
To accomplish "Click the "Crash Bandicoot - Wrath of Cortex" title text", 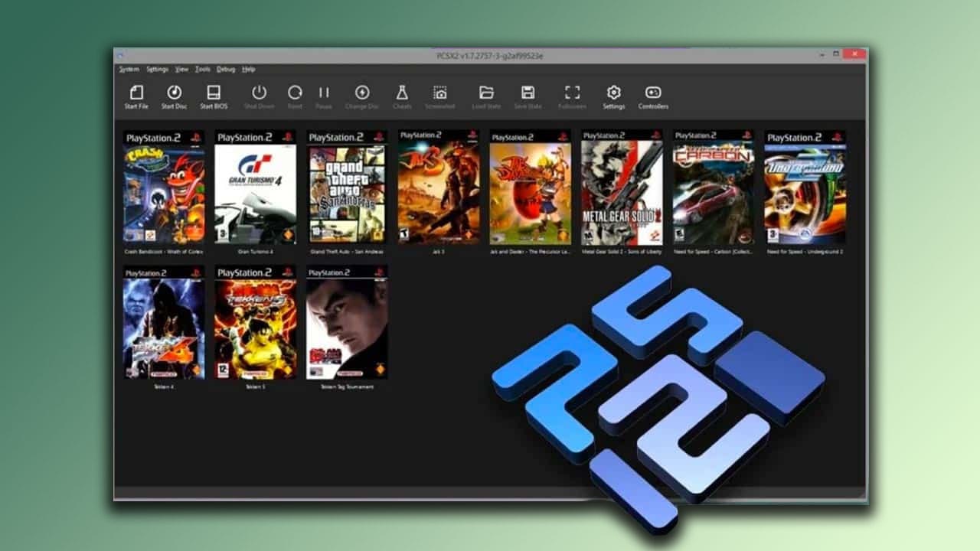I will [x=164, y=252].
